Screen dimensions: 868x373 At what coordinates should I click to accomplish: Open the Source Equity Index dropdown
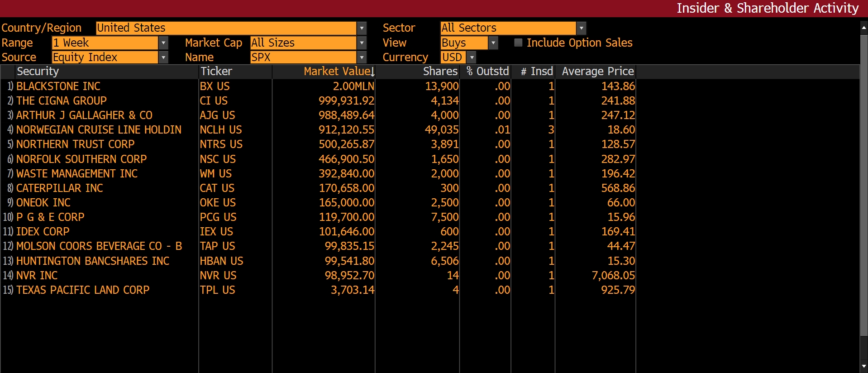tap(163, 57)
